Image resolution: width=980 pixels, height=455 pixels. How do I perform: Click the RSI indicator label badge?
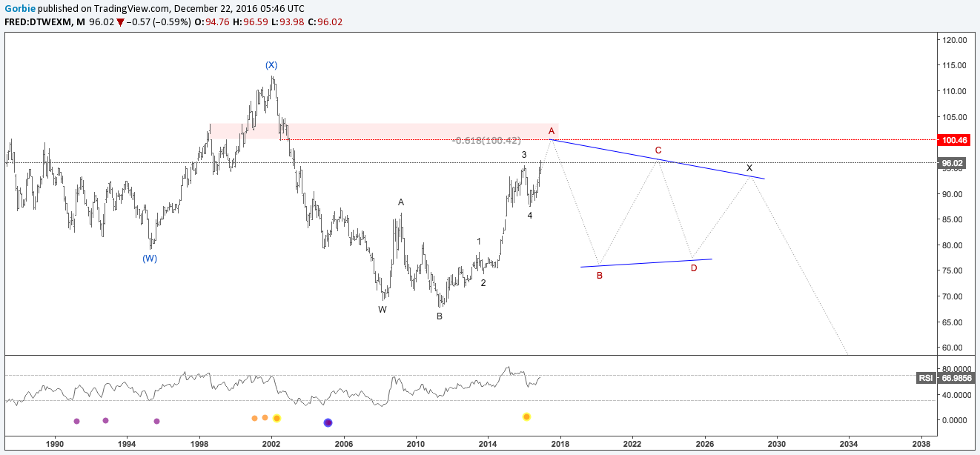point(926,378)
